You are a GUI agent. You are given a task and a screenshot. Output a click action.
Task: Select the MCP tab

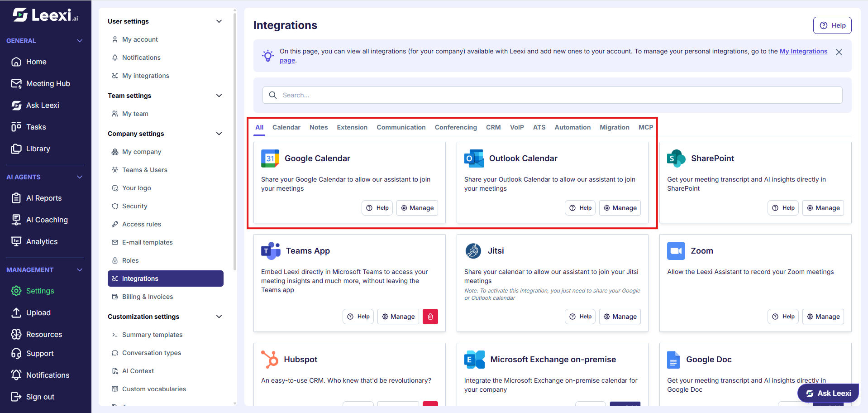646,127
